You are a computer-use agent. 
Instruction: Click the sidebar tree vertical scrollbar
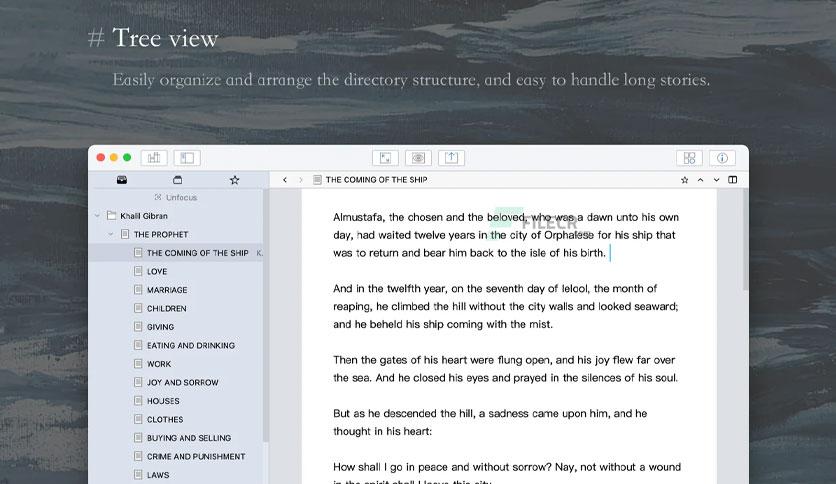pos(266,314)
